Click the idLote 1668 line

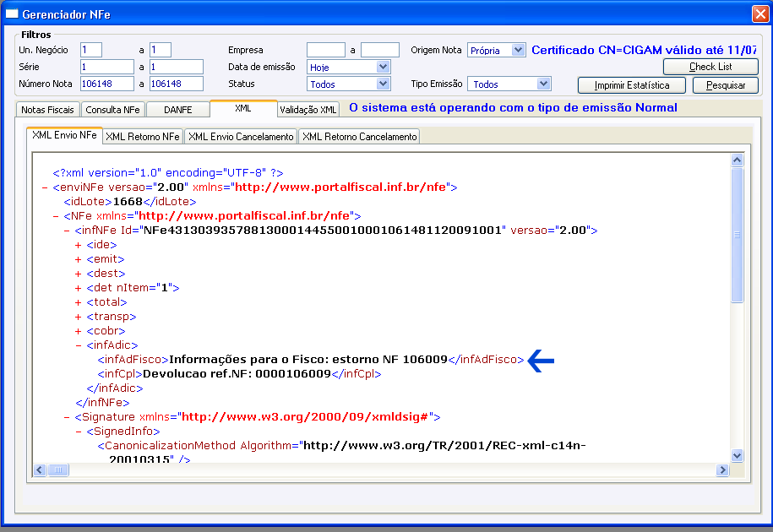pos(130,202)
